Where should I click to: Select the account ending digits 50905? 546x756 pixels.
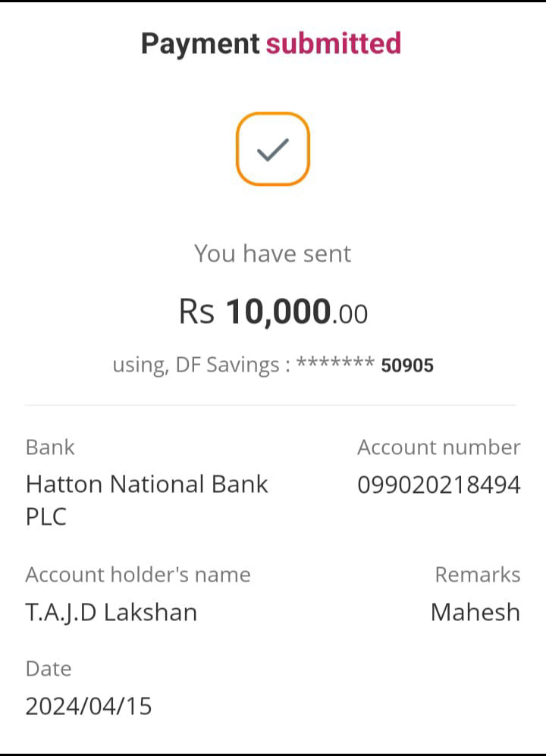coord(407,366)
